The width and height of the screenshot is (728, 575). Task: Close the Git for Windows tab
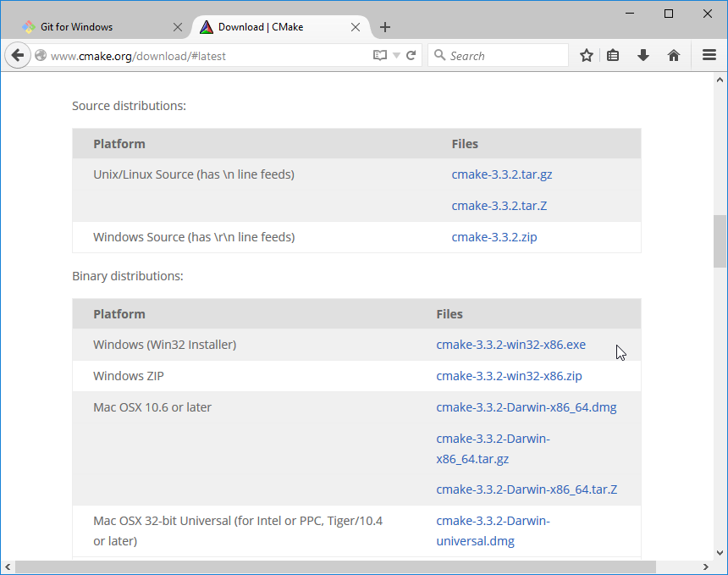click(x=178, y=27)
